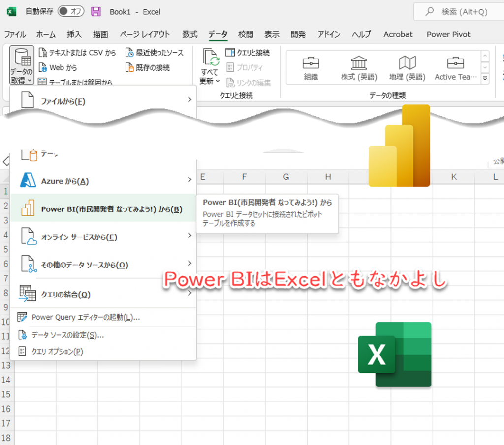Switch to the 描画 tab
The height and width of the screenshot is (445, 504).
tap(100, 34)
